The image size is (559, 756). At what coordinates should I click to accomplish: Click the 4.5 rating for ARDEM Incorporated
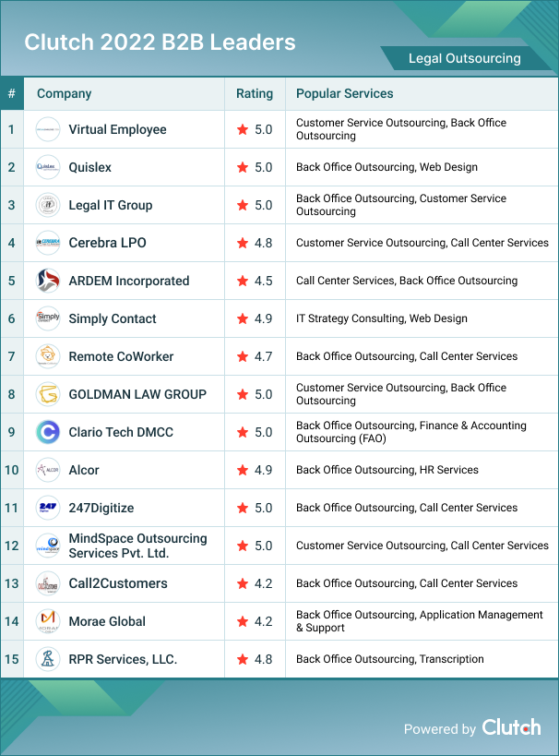click(264, 281)
